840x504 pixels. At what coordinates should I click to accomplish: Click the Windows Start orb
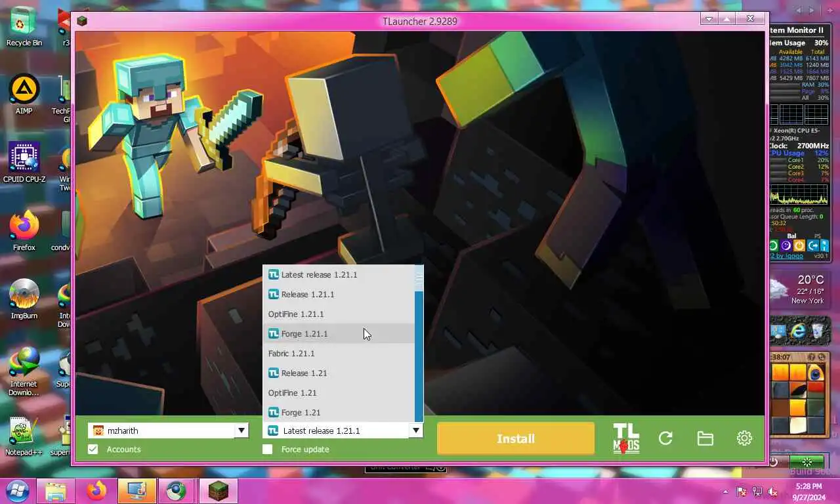[18, 491]
